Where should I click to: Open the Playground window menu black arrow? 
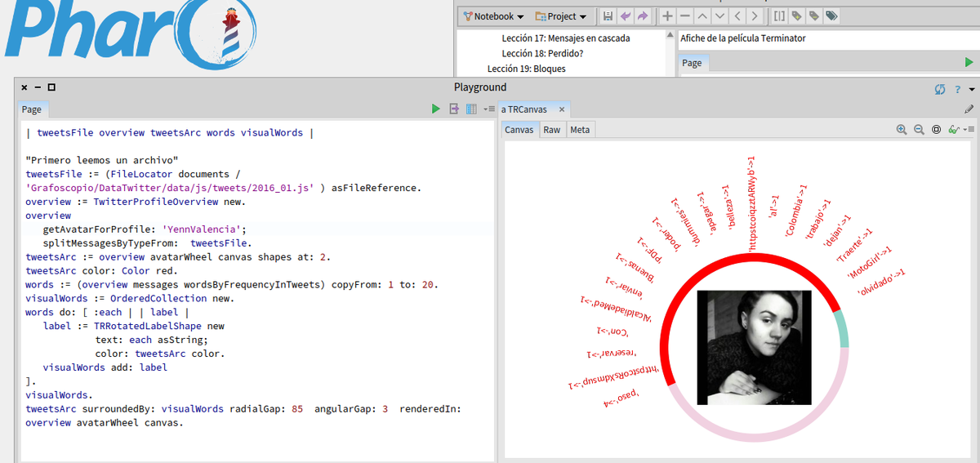pyautogui.click(x=972, y=89)
